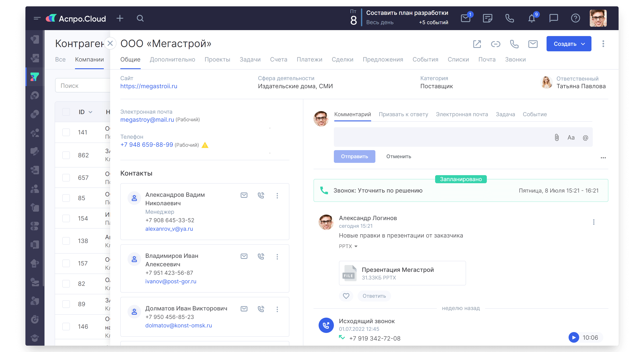This screenshot has height=352, width=644.
Task: Play the outgoing call recording 10:06
Action: point(574,338)
